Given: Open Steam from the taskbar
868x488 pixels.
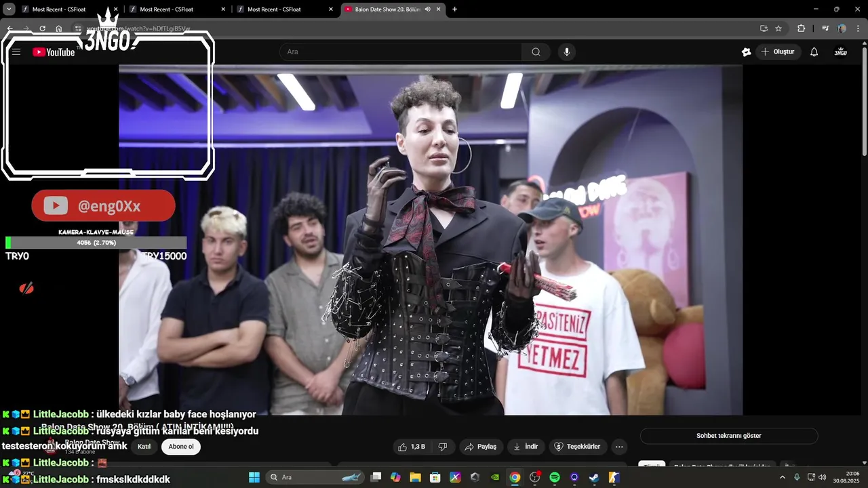Looking at the screenshot, I should pyautogui.click(x=594, y=477).
